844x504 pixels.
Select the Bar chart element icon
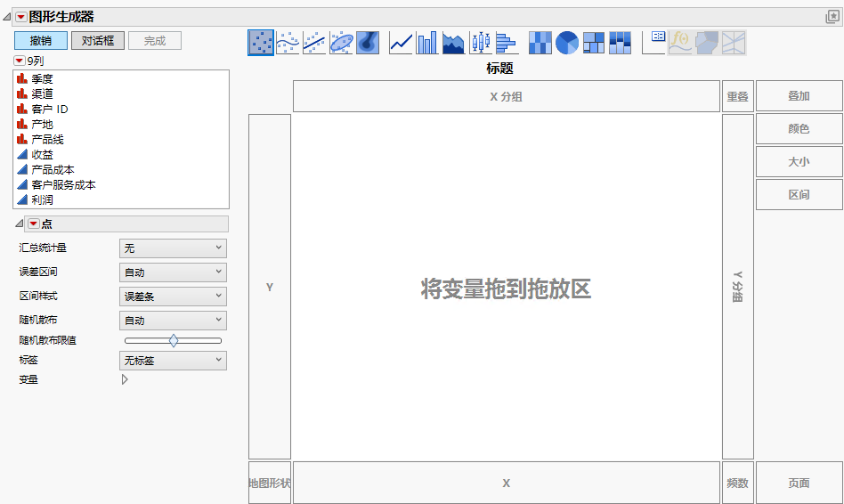pyautogui.click(x=427, y=43)
